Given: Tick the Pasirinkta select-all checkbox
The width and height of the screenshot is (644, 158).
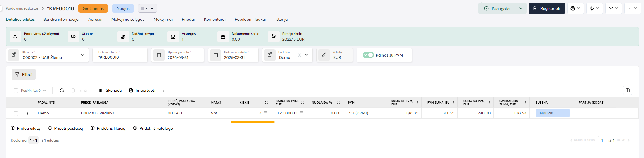Looking at the screenshot, I should tap(16, 91).
